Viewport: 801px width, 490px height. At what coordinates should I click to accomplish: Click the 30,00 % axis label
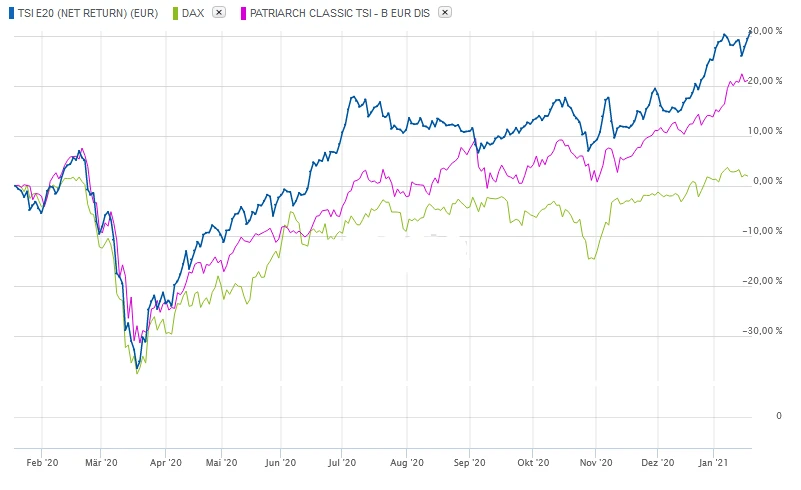tap(765, 31)
